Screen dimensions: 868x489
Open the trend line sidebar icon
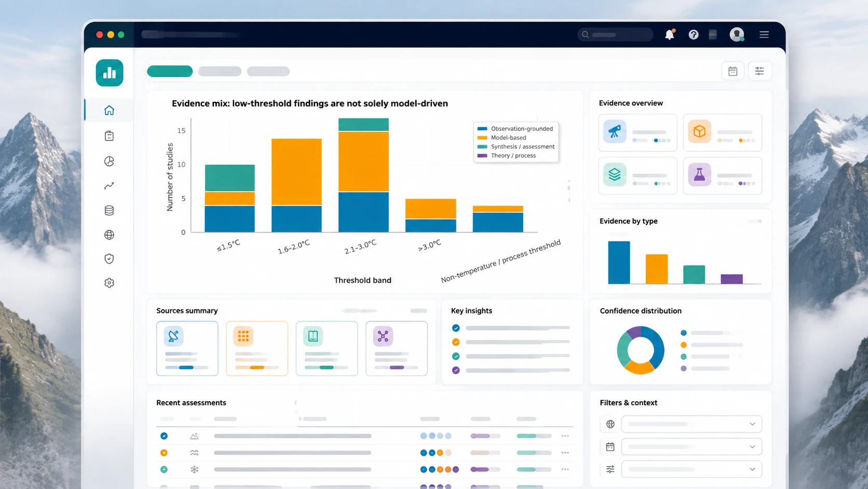coord(109,186)
